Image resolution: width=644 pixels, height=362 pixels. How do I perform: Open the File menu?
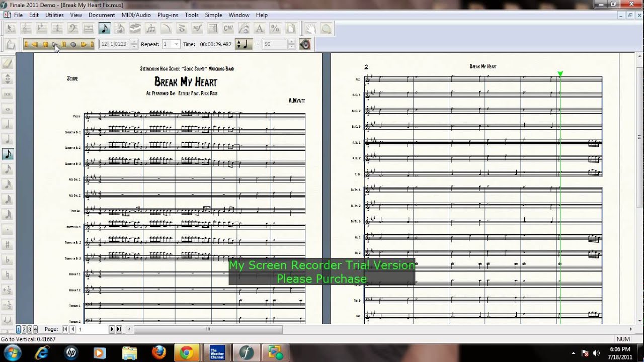(18, 15)
